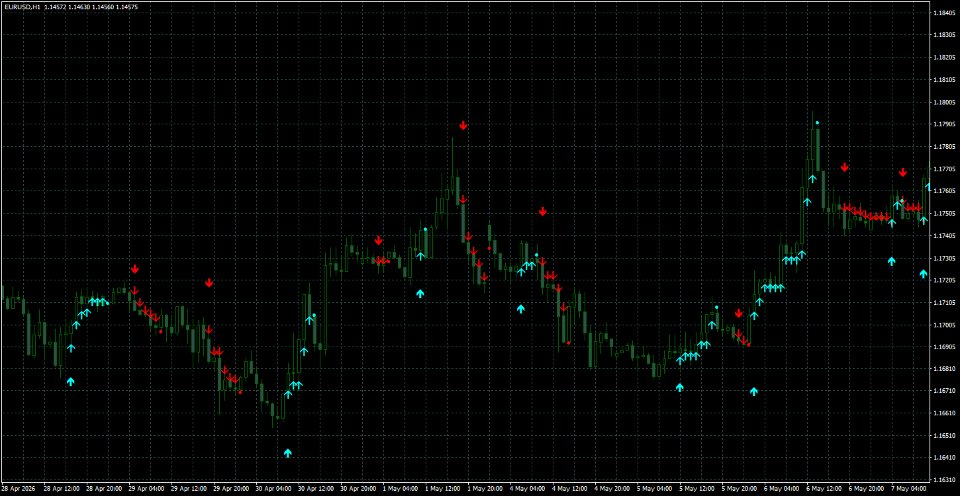Click the 6 May 20:00 time label
The image size is (960, 496).
[x=868, y=489]
